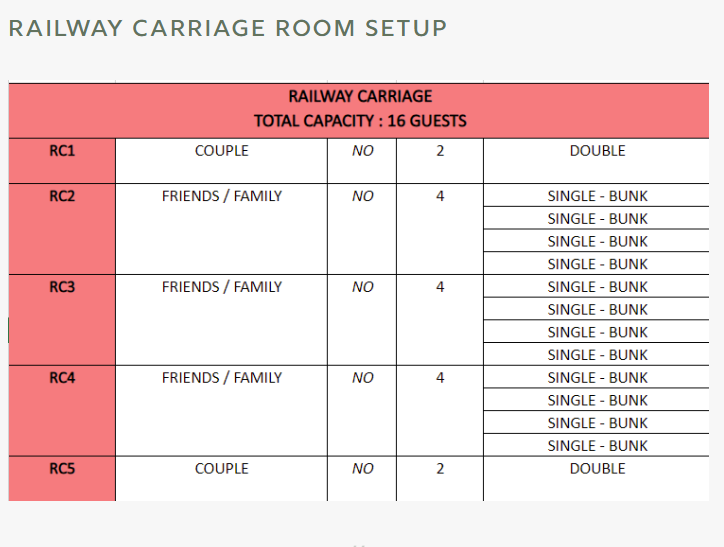
Task: Click the FRIENDS / FAMILY cell for RC3
Action: pyautogui.click(x=222, y=320)
